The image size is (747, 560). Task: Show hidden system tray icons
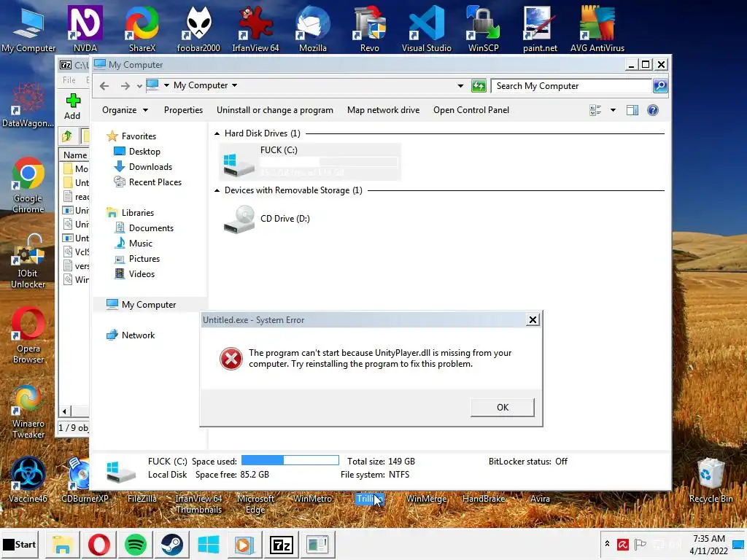pyautogui.click(x=607, y=543)
